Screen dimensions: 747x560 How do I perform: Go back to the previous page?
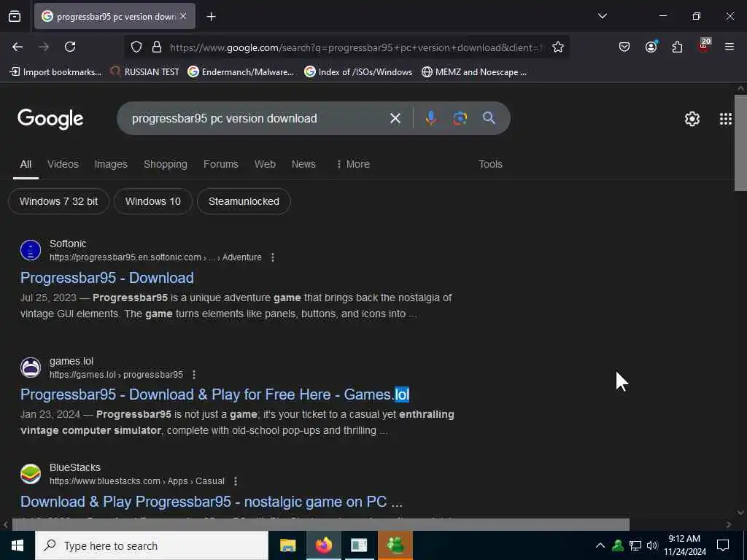[18, 47]
